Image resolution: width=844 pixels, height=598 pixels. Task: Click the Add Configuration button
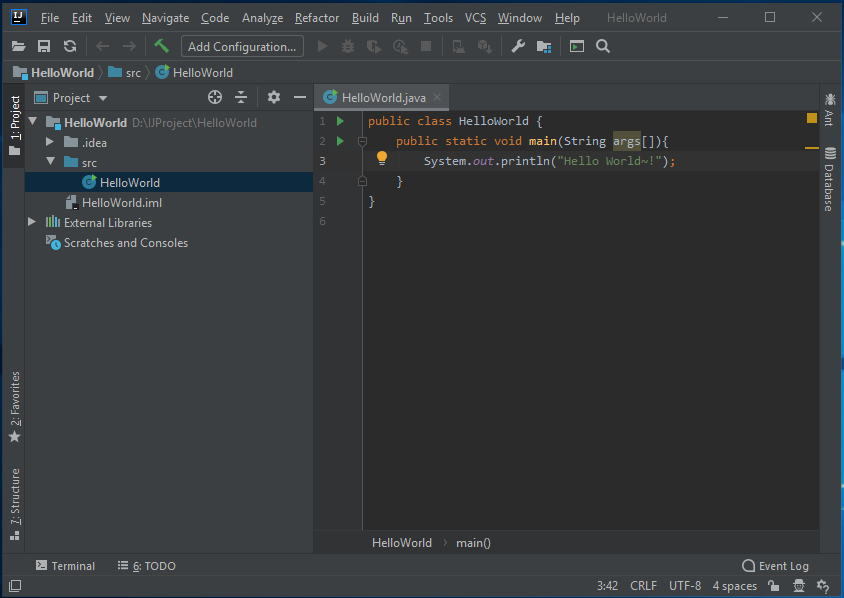coord(242,46)
